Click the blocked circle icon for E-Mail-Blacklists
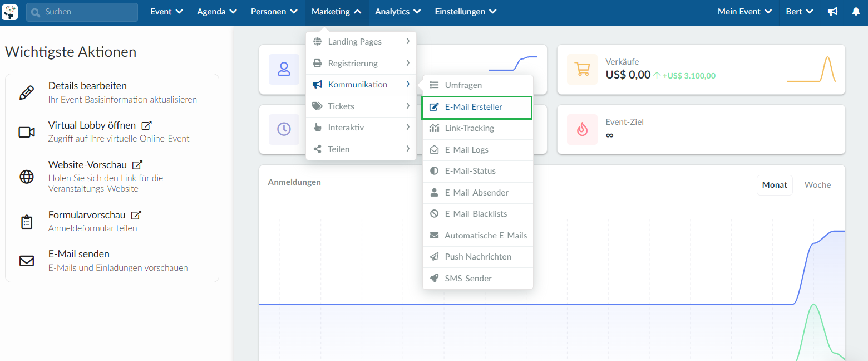Viewport: 868px width, 361px height. point(435,214)
